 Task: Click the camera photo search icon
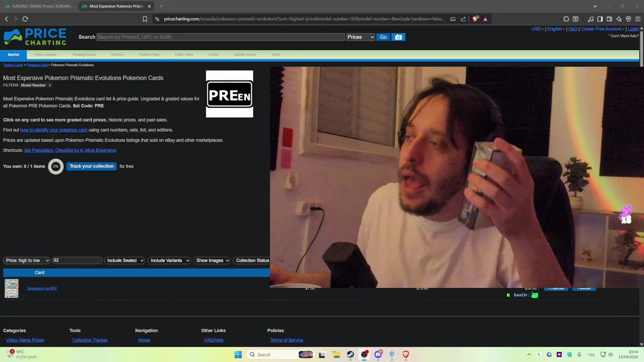(x=398, y=37)
